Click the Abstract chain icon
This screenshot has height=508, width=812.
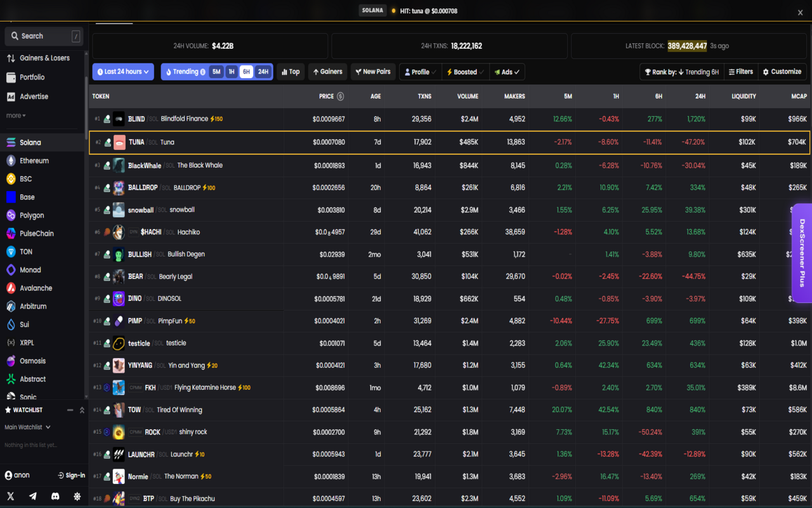[x=11, y=379]
